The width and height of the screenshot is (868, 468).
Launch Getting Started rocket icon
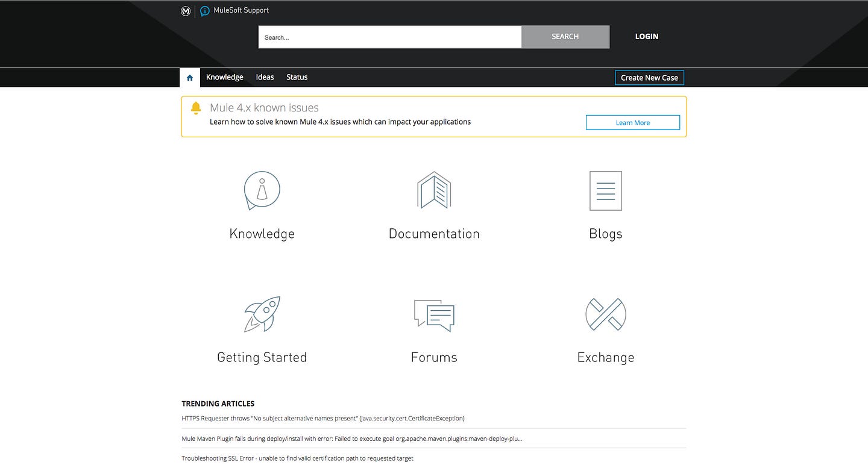[262, 314]
